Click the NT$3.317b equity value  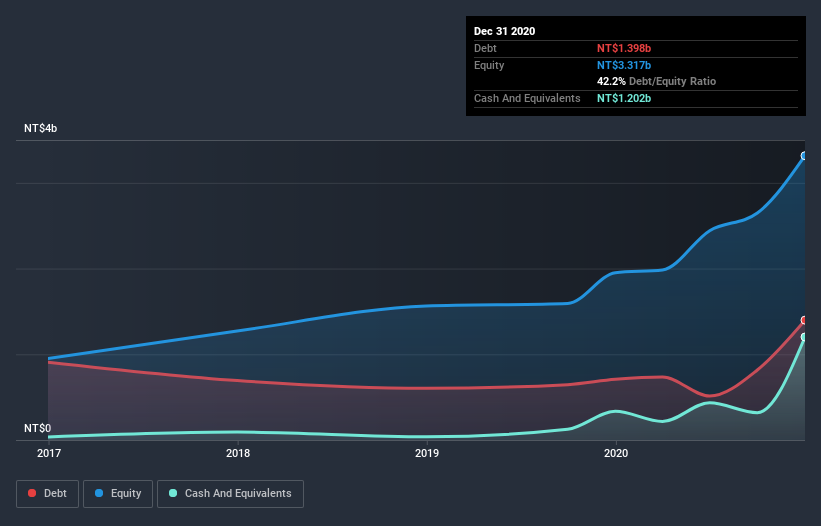point(624,65)
